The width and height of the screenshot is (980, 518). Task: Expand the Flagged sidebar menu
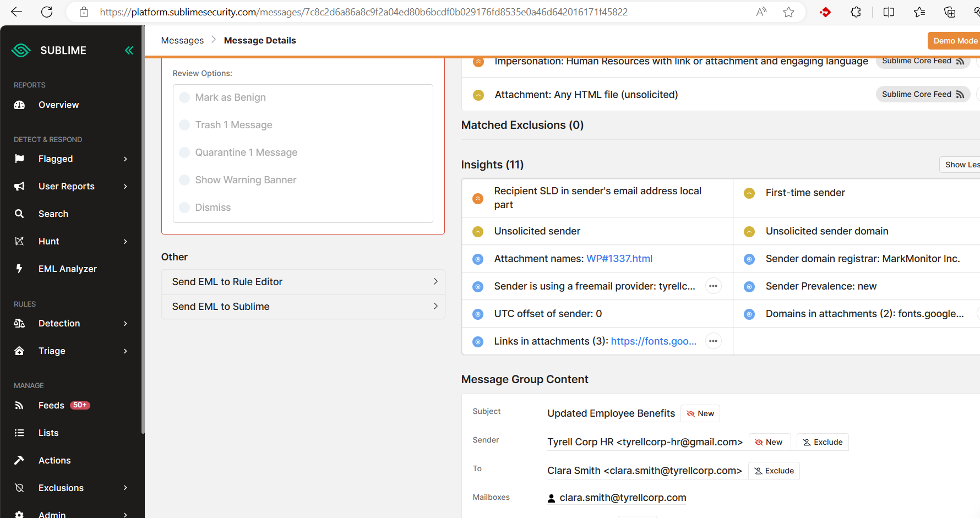tap(126, 159)
